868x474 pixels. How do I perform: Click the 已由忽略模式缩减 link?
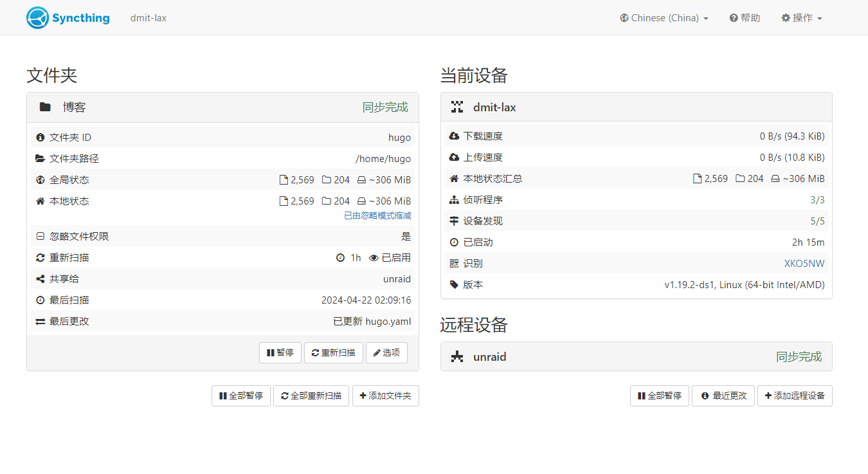(377, 216)
